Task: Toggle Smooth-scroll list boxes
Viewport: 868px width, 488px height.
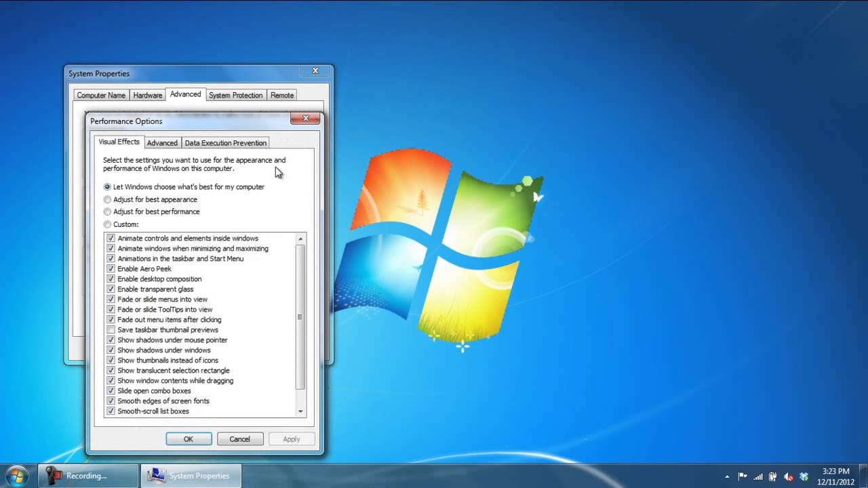Action: 111,411
